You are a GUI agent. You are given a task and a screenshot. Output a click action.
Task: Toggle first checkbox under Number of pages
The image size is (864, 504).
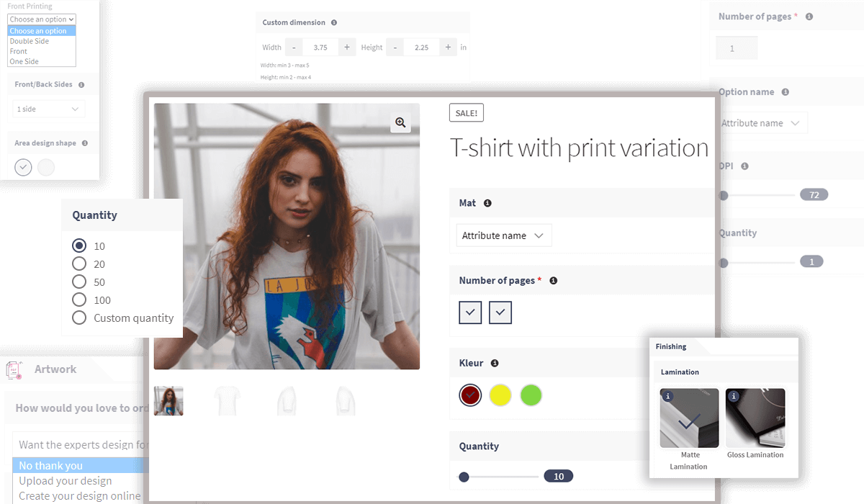pos(470,312)
